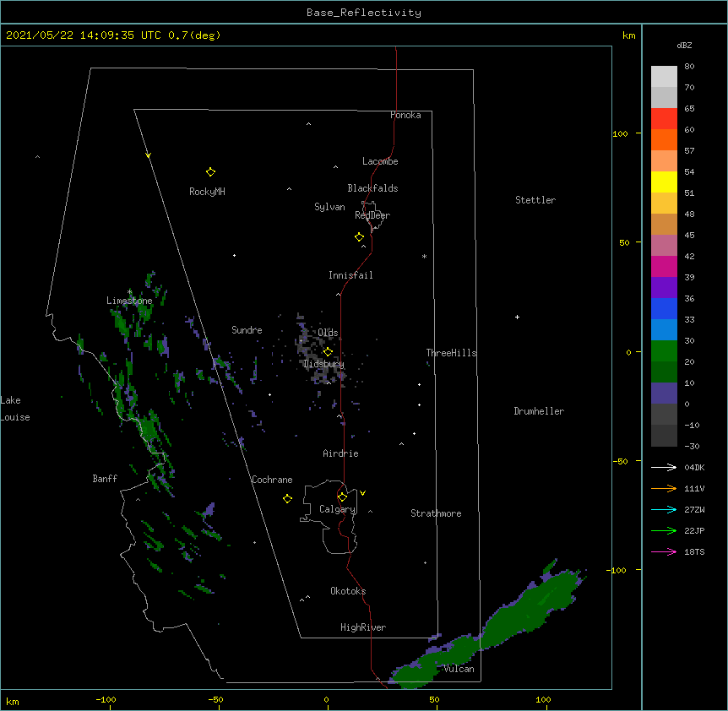The height and width of the screenshot is (711, 728).
Task: Click the Strathmore label
Action: 436,513
